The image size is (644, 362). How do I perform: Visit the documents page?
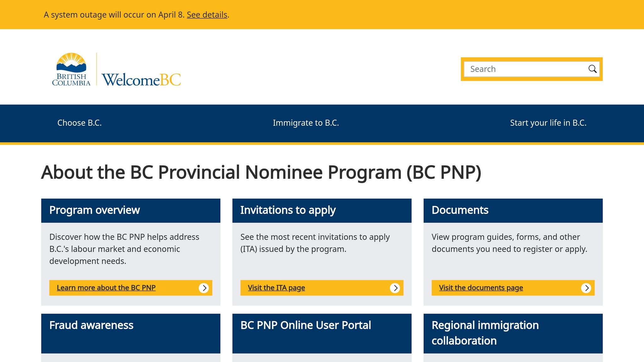tap(480, 288)
